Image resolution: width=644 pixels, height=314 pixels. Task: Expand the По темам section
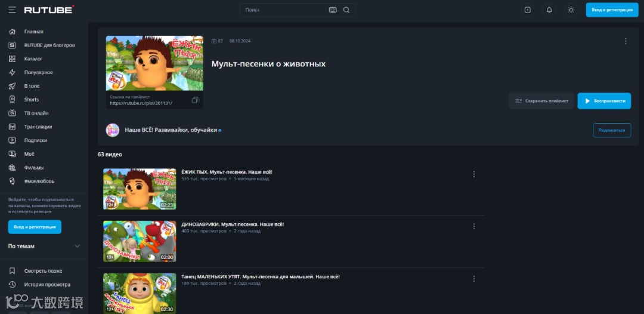(44, 246)
